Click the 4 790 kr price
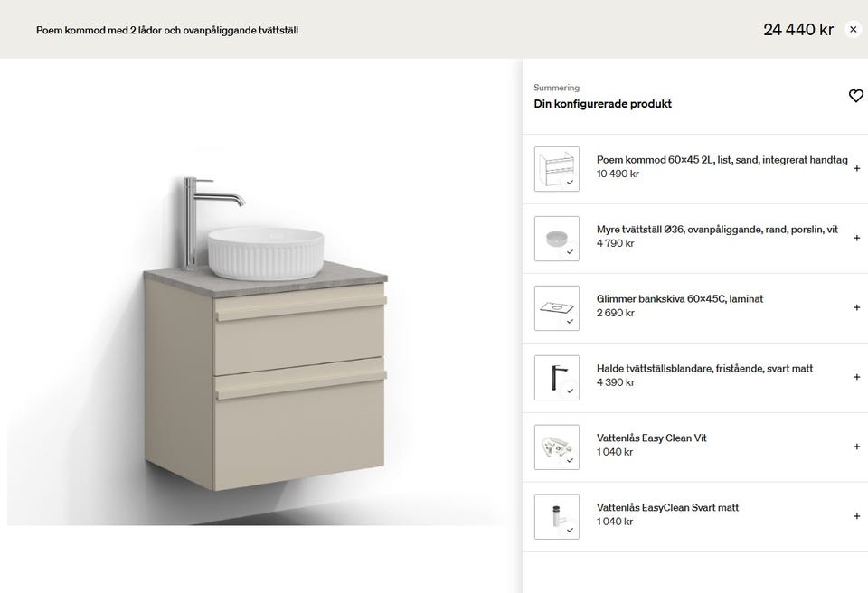Screen dimensions: 868x593 pyautogui.click(x=616, y=243)
